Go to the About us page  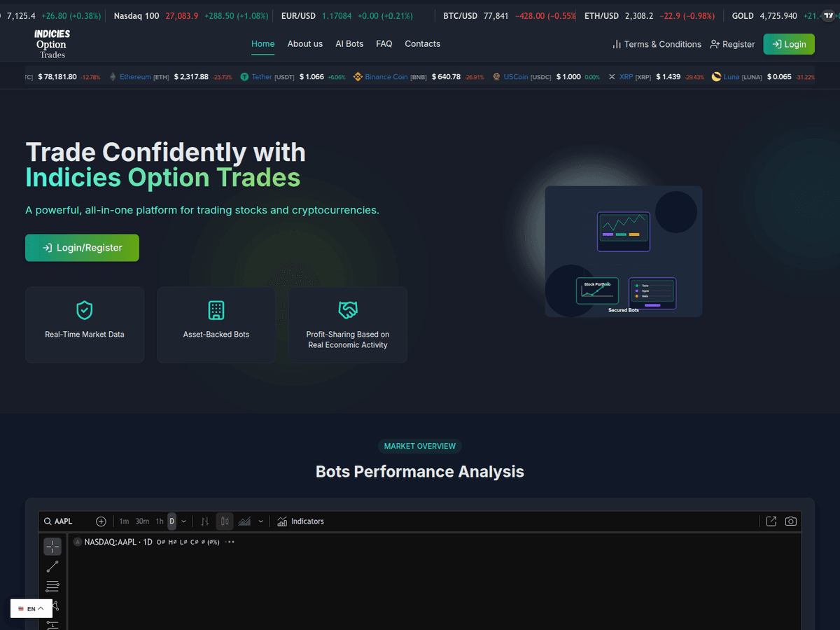[x=305, y=43]
